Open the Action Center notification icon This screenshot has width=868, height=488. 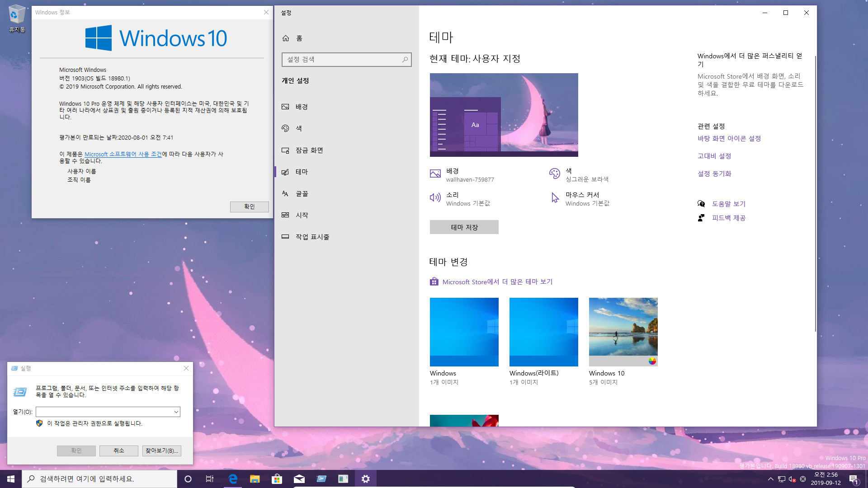click(x=854, y=479)
